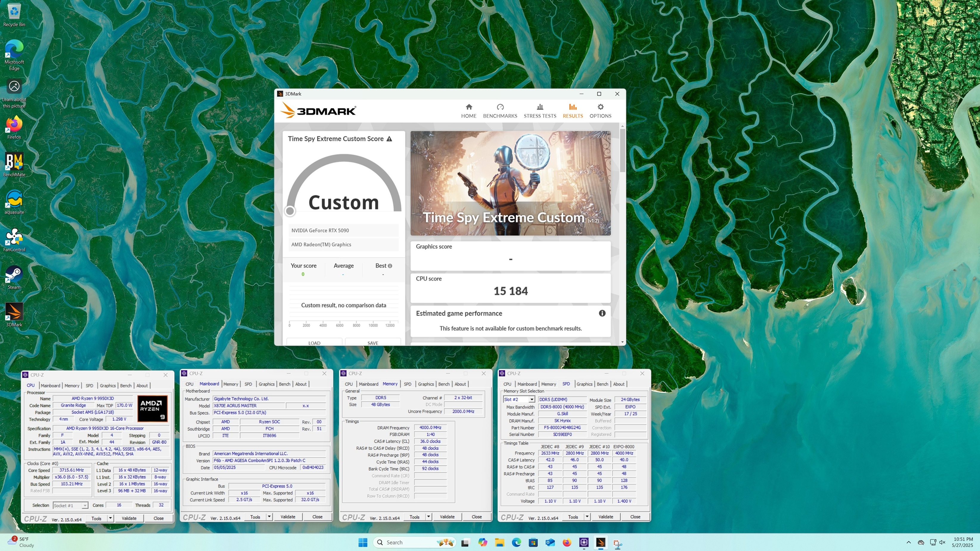Select the BenchMate desktop shortcut
The image size is (980, 551).
click(x=14, y=165)
